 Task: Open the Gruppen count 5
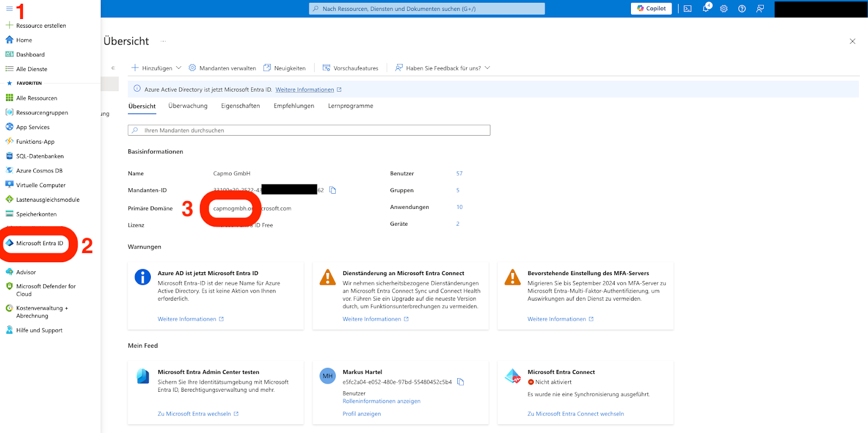[458, 190]
